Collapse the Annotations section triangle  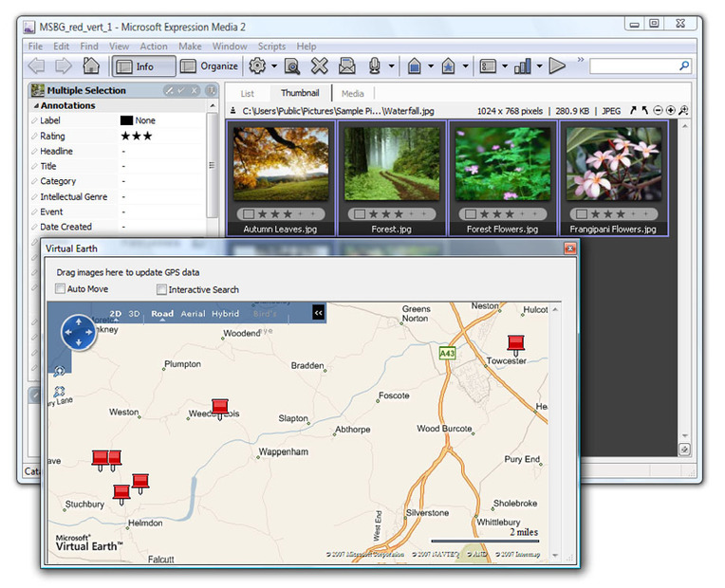tap(36, 106)
